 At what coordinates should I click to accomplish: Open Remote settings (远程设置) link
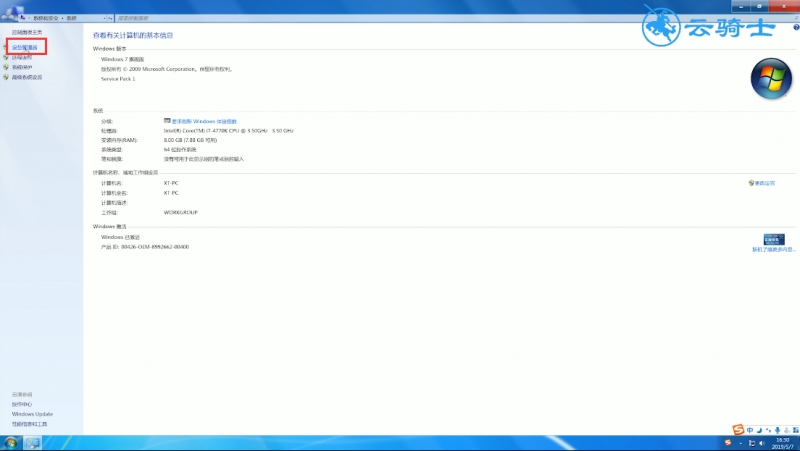(x=22, y=57)
